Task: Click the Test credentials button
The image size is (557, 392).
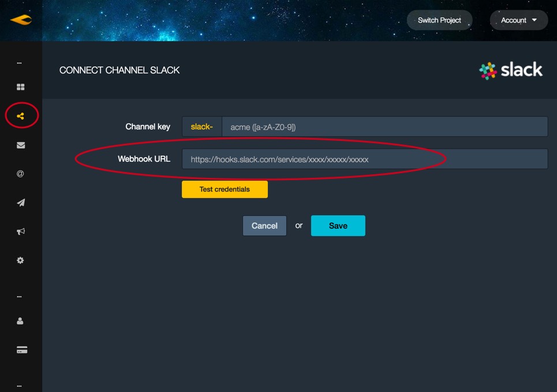Action: [225, 189]
